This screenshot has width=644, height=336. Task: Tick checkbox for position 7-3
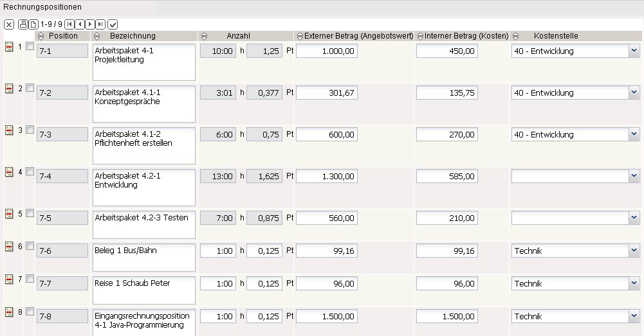pyautogui.click(x=30, y=130)
